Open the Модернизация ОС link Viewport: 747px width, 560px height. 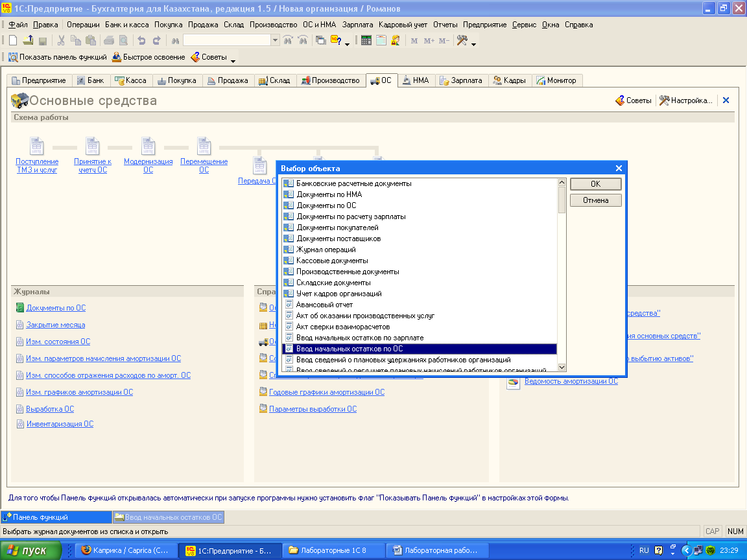[x=148, y=166]
